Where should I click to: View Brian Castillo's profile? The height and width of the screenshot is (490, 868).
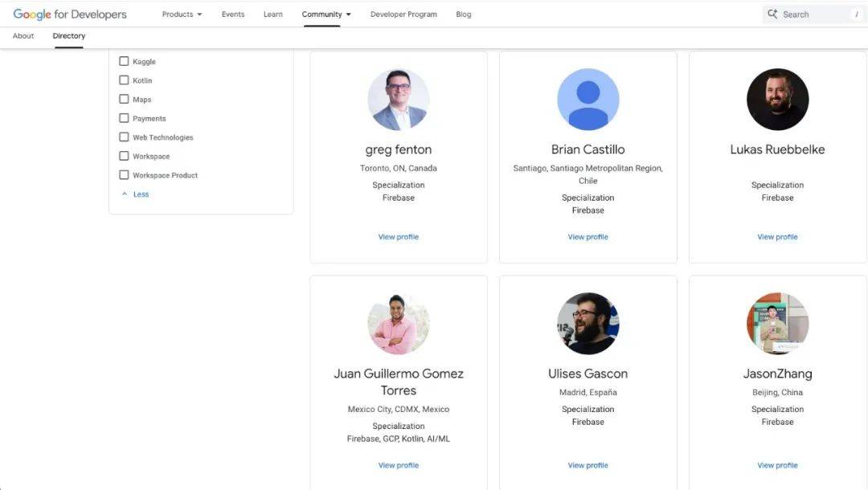(588, 236)
